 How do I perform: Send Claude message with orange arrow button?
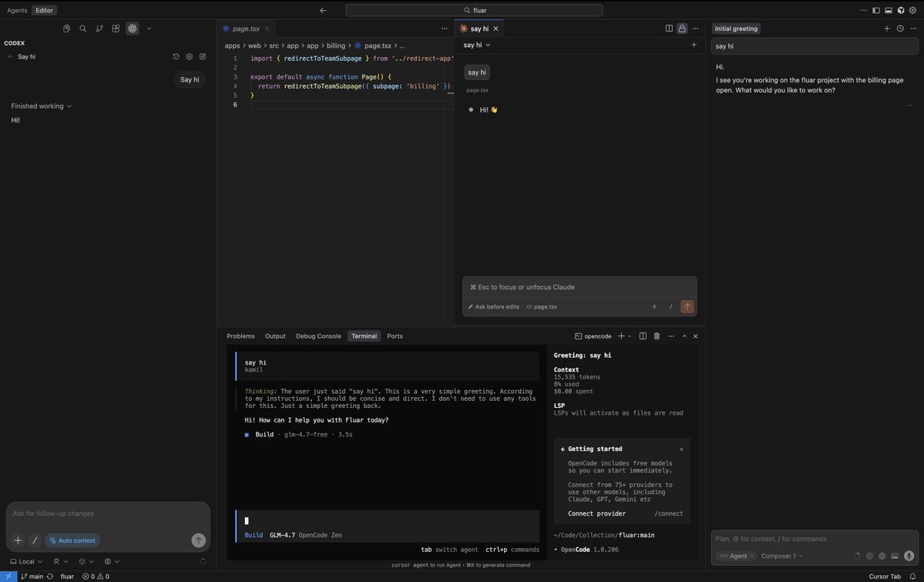(x=687, y=307)
